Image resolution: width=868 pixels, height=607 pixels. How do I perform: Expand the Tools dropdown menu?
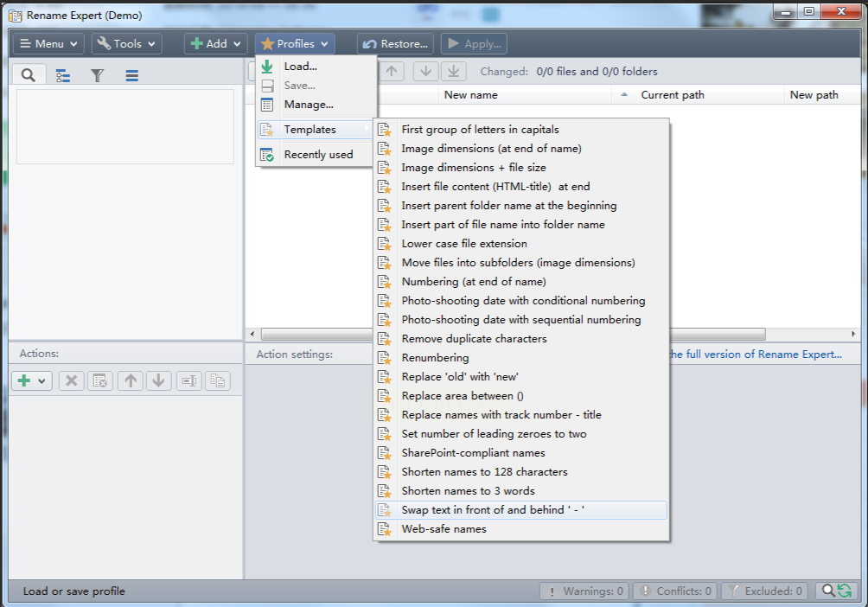tap(126, 44)
